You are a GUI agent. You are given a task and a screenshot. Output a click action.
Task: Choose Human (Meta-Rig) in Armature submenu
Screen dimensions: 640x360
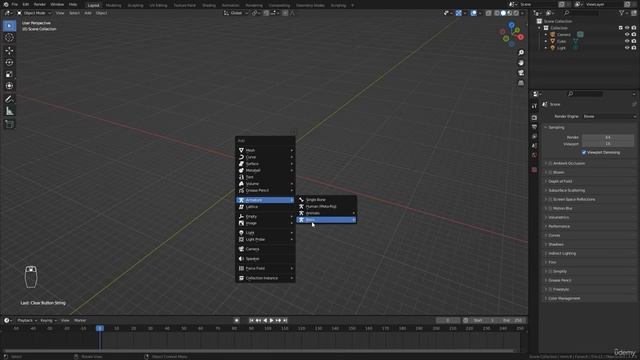[326, 206]
